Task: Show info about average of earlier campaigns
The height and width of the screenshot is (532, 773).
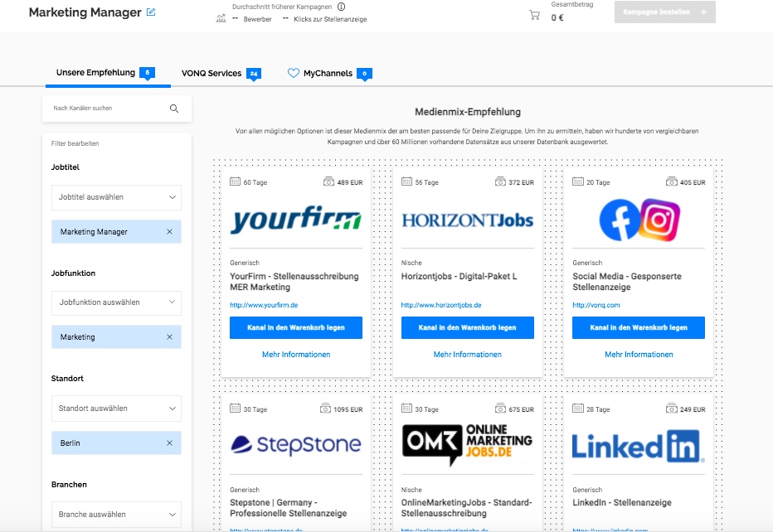Action: pos(341,7)
